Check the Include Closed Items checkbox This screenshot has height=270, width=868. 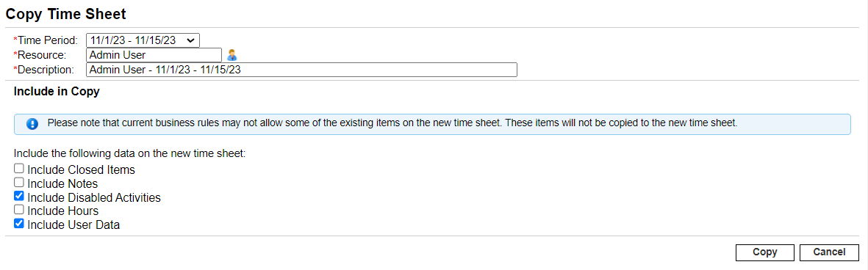pos(19,169)
